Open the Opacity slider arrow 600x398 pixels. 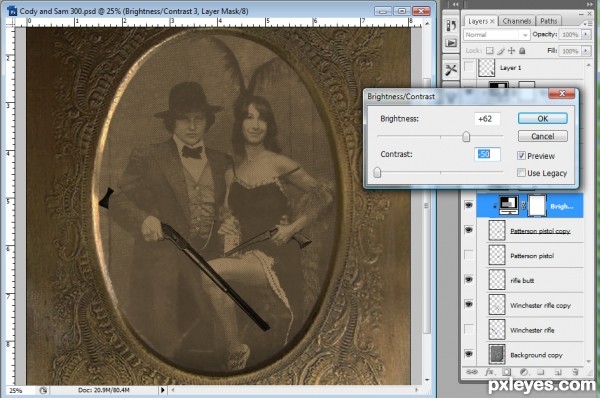click(586, 34)
